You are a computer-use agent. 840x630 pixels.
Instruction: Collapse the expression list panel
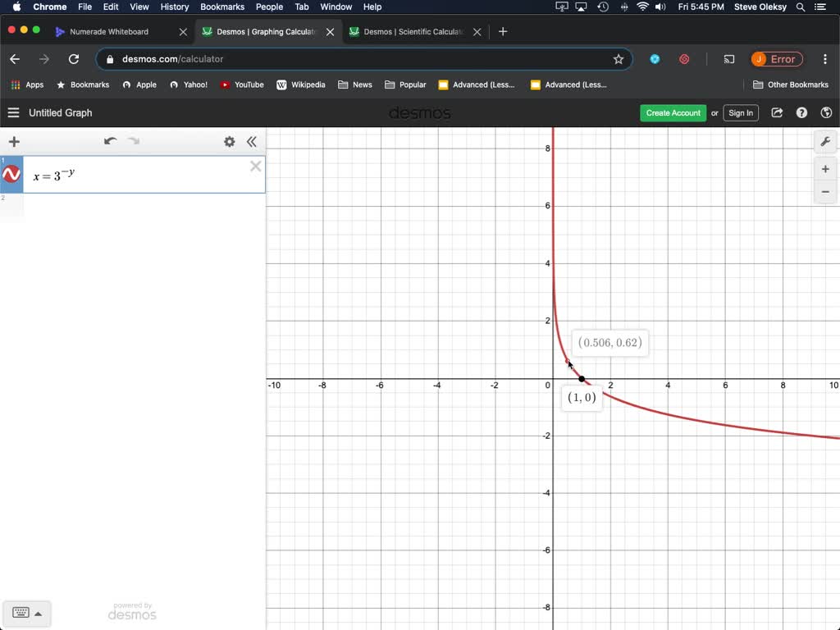pyautogui.click(x=252, y=141)
